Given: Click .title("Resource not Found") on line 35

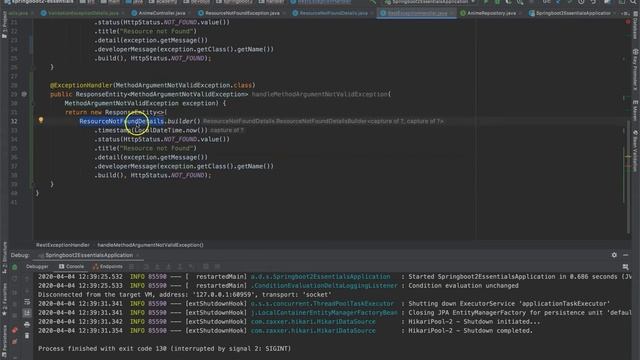Looking at the screenshot, I should 146,148.
